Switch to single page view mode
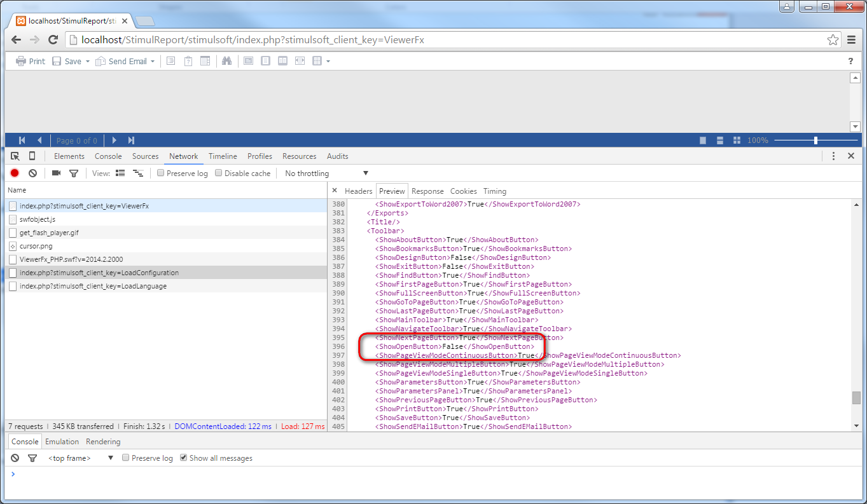 [x=703, y=140]
